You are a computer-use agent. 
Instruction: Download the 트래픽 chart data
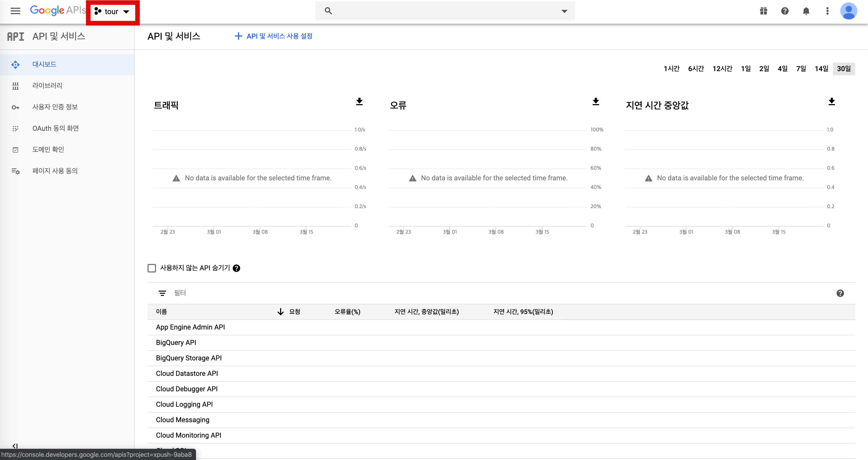point(359,101)
